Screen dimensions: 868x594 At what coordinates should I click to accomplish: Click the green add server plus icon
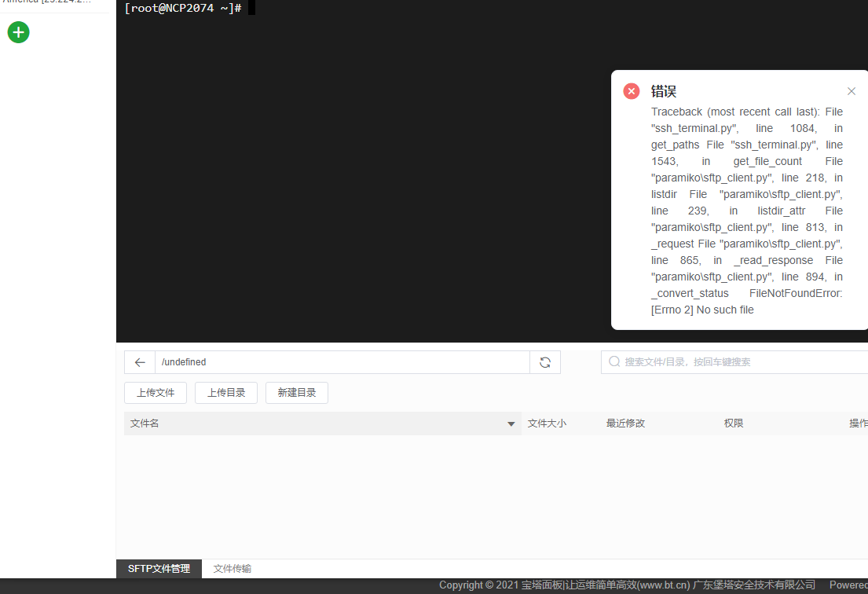[18, 32]
